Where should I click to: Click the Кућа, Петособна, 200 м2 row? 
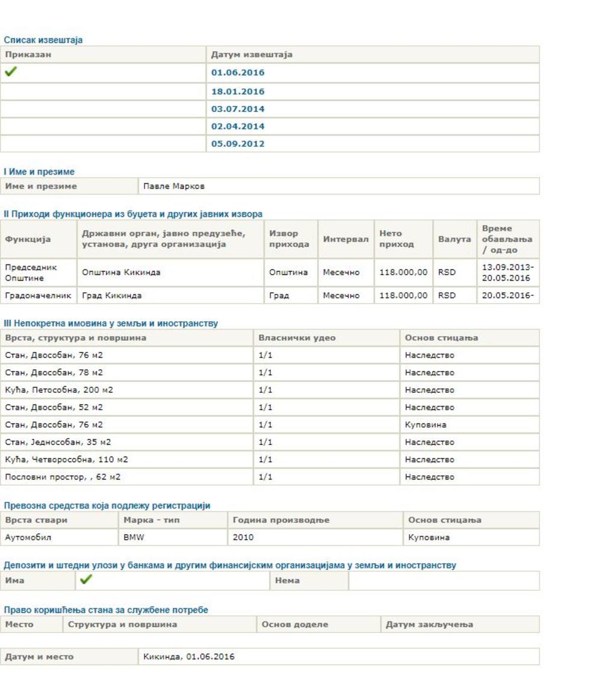coord(59,390)
